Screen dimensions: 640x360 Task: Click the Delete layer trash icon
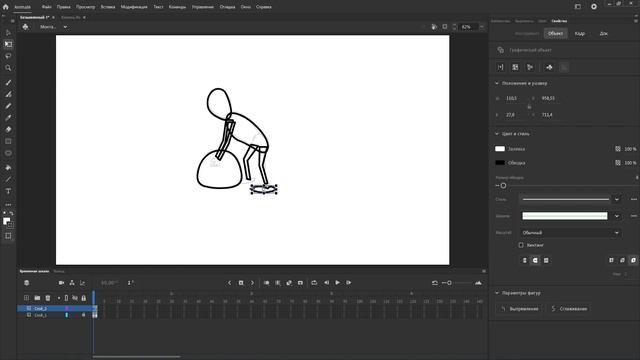pos(48,298)
